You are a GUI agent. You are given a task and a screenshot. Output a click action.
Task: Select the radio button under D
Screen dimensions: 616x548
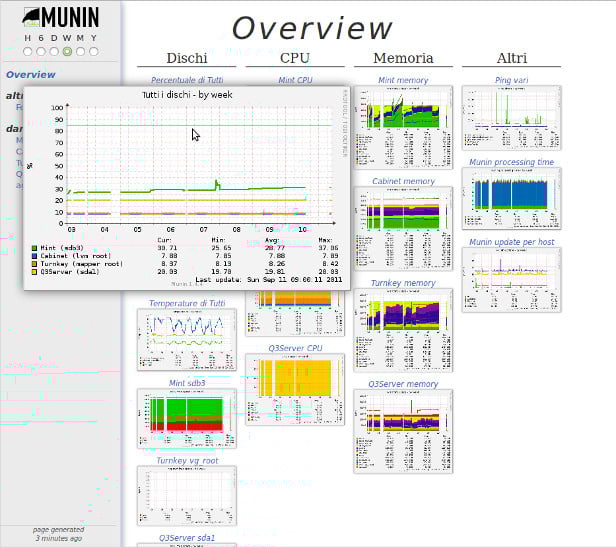point(54,51)
